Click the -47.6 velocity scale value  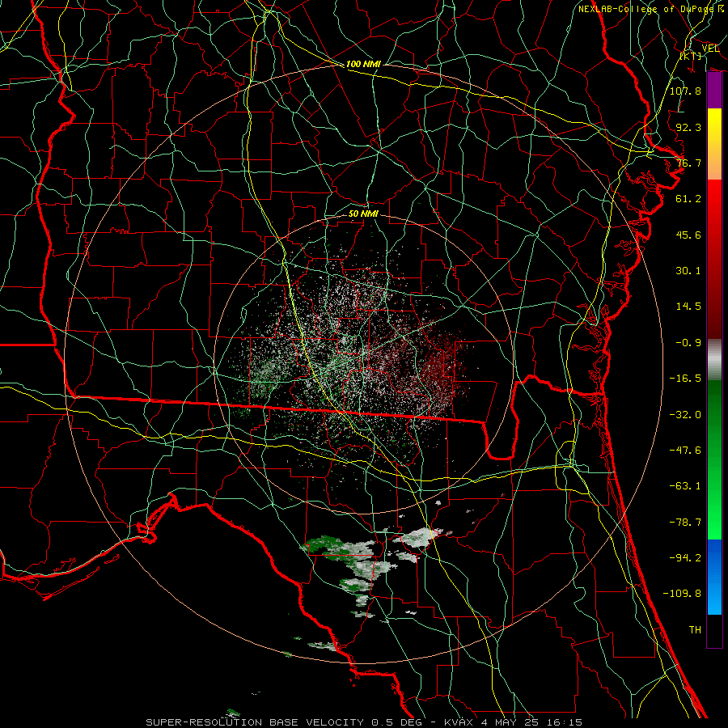pyautogui.click(x=685, y=451)
